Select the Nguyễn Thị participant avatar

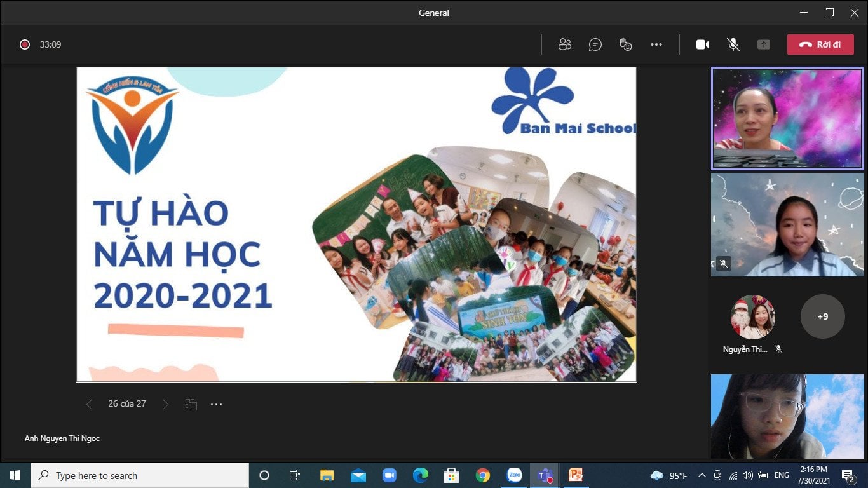(x=753, y=316)
